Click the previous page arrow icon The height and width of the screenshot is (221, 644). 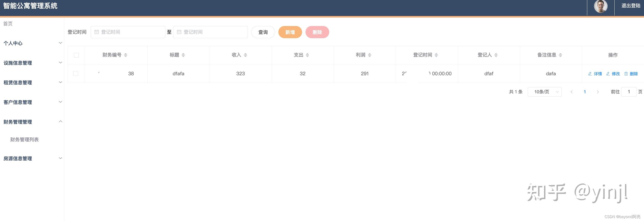click(572, 92)
